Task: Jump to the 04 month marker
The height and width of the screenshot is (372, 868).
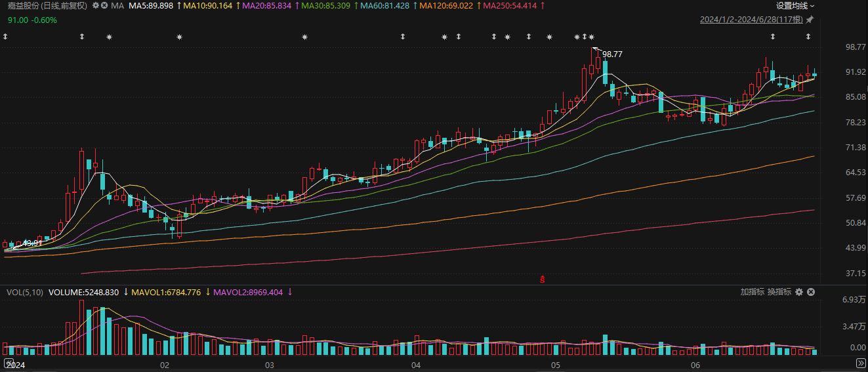Action: tap(415, 364)
